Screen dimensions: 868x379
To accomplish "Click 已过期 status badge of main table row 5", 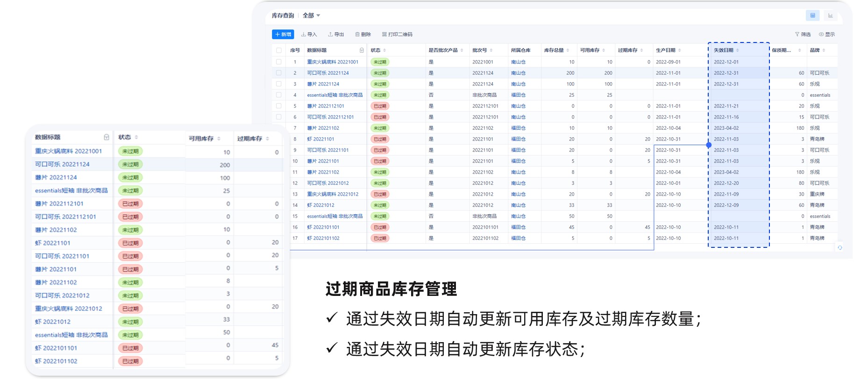I will 380,106.
